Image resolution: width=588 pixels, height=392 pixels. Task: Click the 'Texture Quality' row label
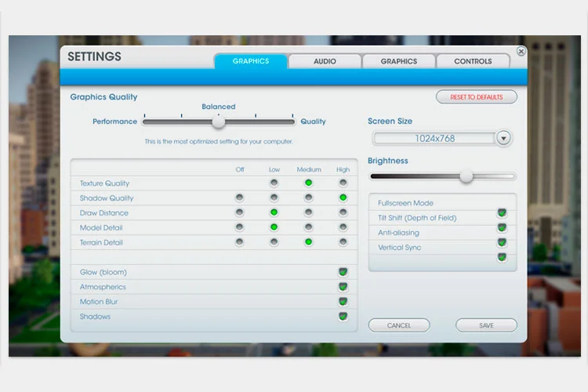[x=104, y=183]
